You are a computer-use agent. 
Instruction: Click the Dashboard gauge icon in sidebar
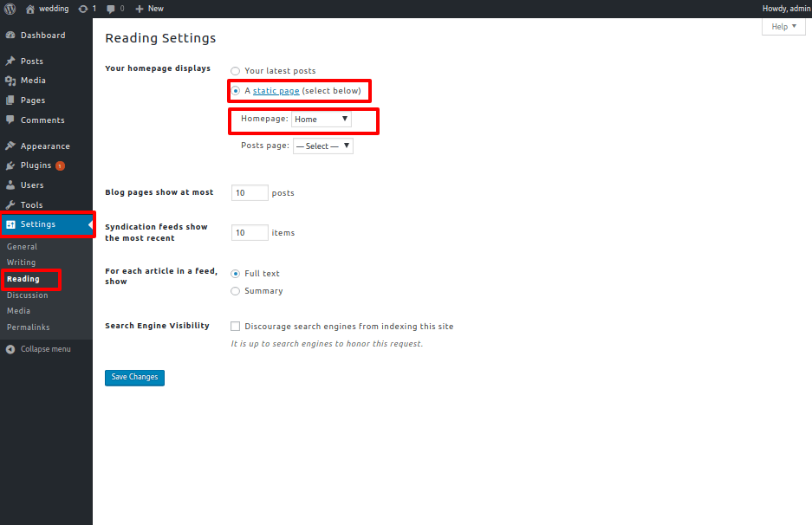click(10, 36)
